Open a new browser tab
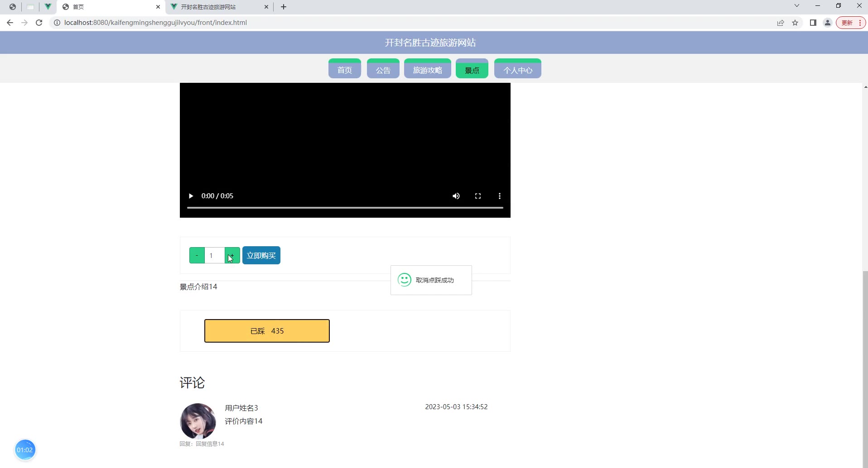Viewport: 868px width, 468px height. pyautogui.click(x=284, y=7)
